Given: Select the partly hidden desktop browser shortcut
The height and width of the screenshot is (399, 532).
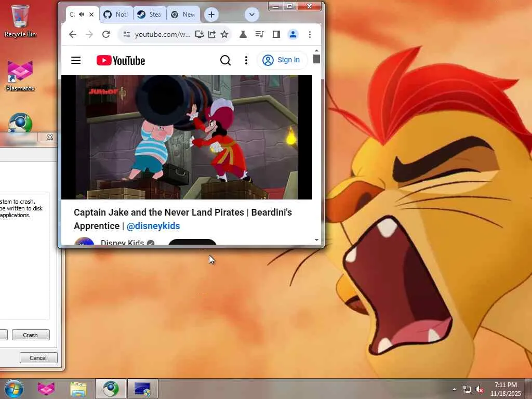Looking at the screenshot, I should [x=20, y=123].
